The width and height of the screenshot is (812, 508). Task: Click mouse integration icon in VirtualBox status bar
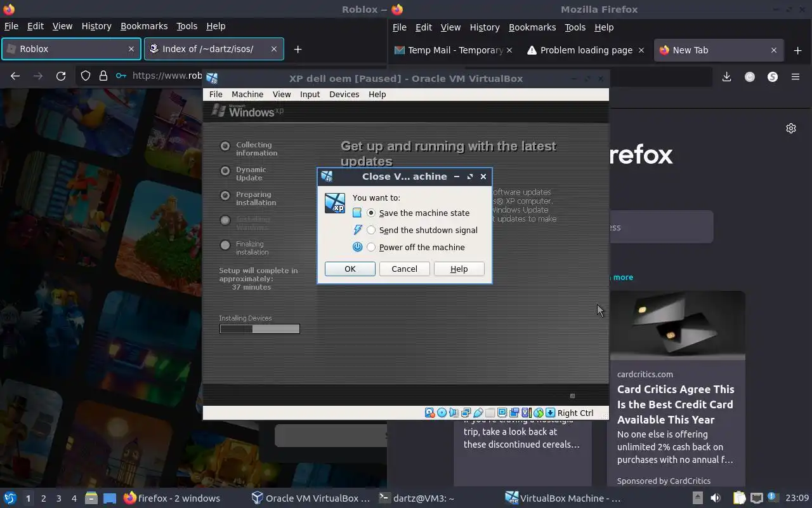tap(538, 413)
